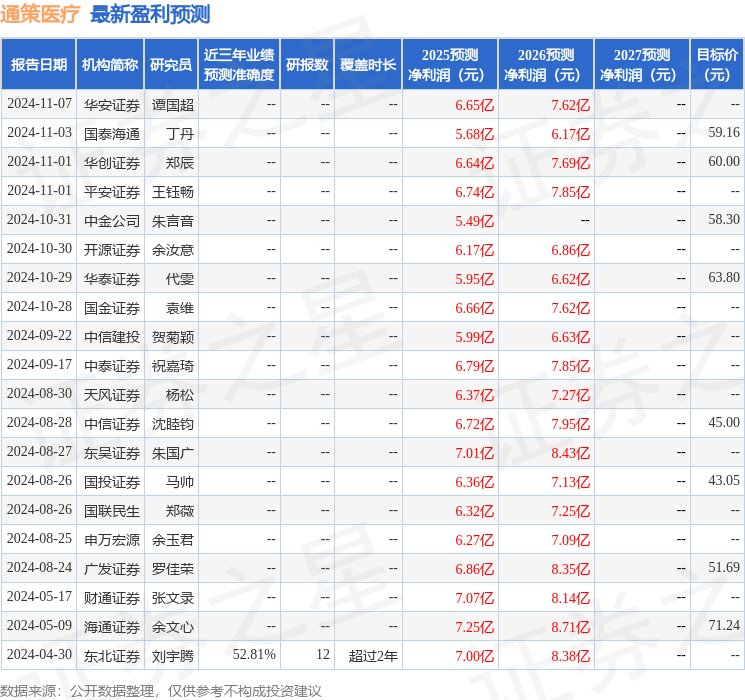Click the 华安证券 institution cell
The image size is (745, 700).
112,105
